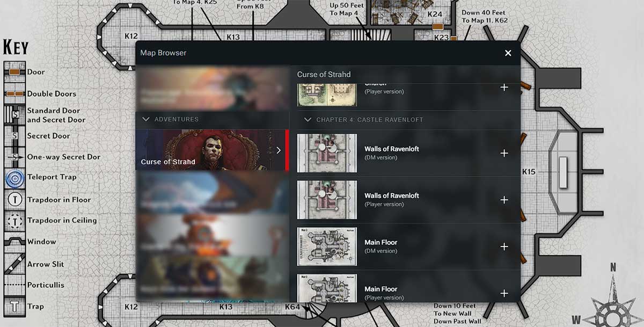Click the Window icon in the Key
The width and height of the screenshot is (644, 327).
(14, 242)
